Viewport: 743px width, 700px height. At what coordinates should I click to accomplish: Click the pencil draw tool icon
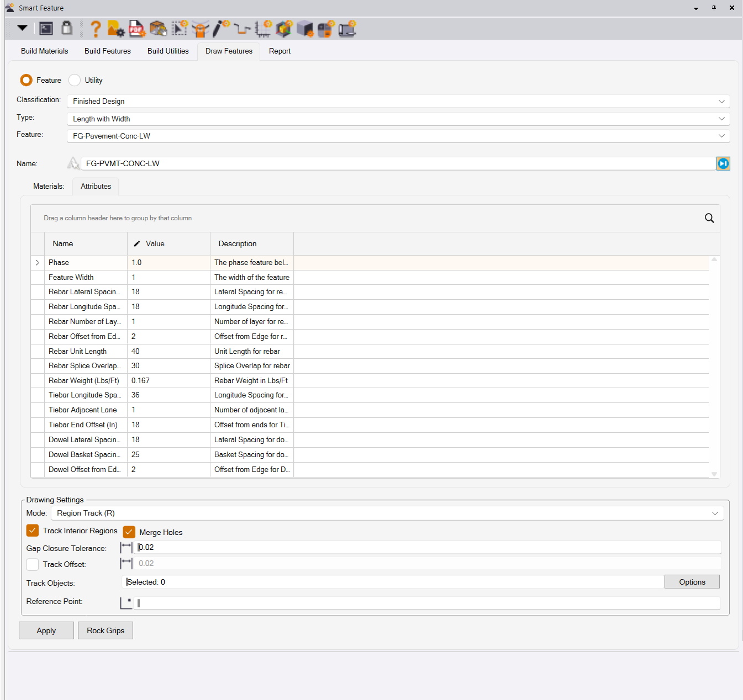(x=221, y=28)
